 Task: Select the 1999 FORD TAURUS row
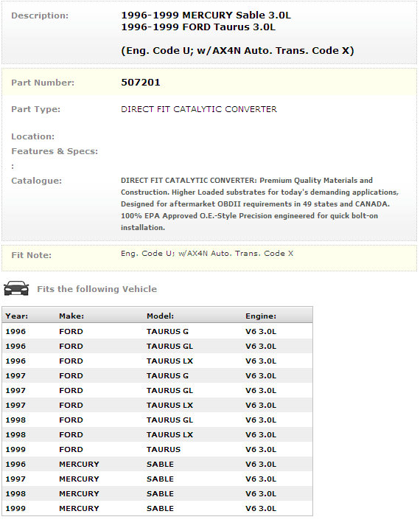tap(157, 450)
